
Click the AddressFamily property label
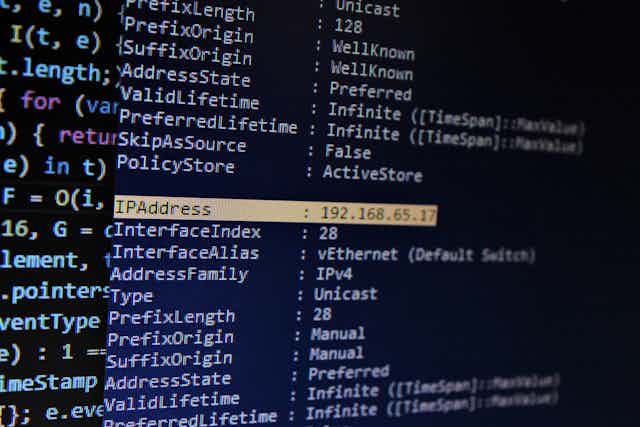pos(179,274)
